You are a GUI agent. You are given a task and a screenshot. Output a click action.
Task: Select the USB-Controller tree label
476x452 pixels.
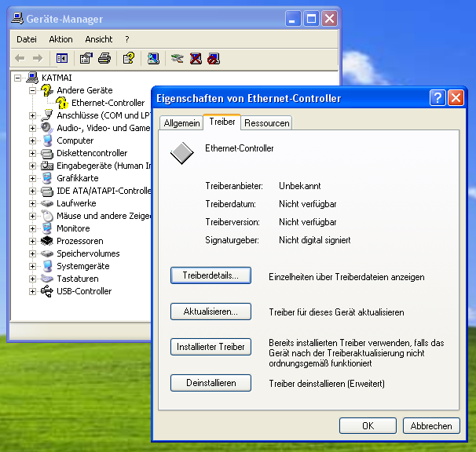tap(84, 291)
